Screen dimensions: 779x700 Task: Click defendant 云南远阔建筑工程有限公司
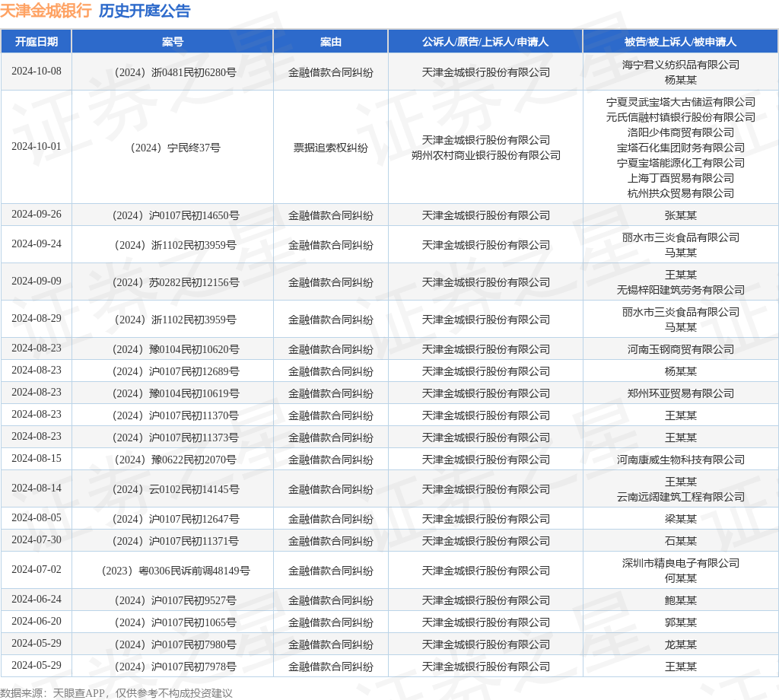point(681,498)
